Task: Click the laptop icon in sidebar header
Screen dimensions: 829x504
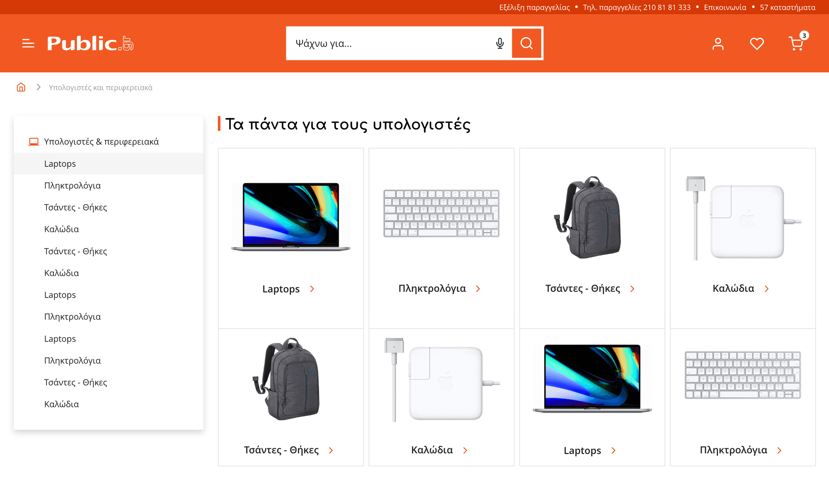Action: (34, 142)
